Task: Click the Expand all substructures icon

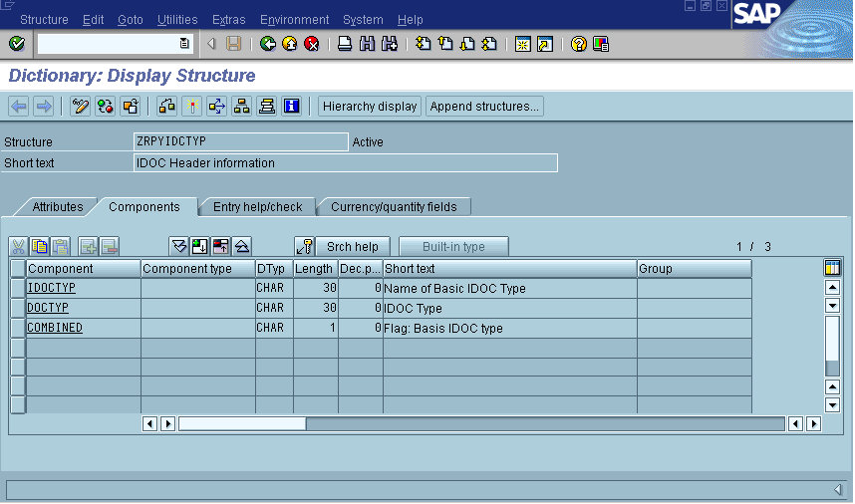Action: (178, 247)
